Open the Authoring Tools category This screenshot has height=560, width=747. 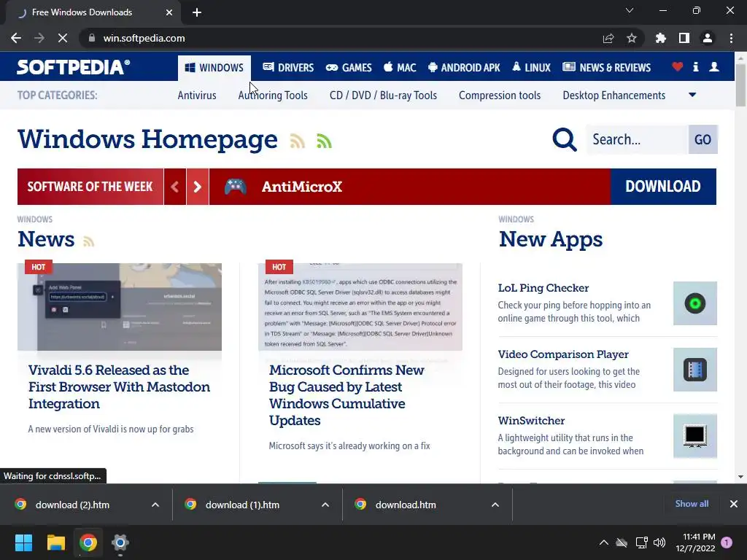point(273,96)
